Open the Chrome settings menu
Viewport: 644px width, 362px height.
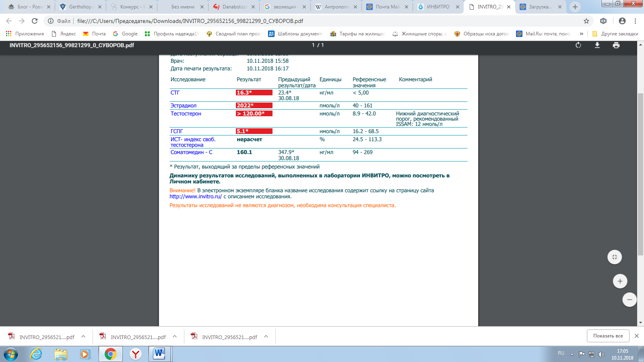point(635,21)
